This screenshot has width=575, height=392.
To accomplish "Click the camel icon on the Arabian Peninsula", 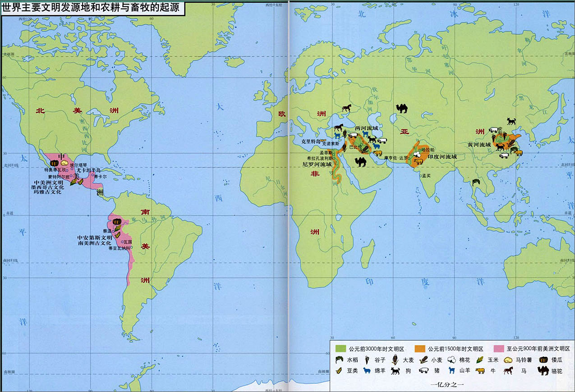I will coord(362,162).
